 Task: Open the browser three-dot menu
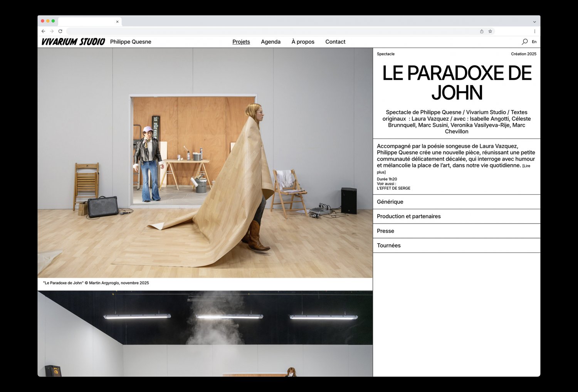534,31
